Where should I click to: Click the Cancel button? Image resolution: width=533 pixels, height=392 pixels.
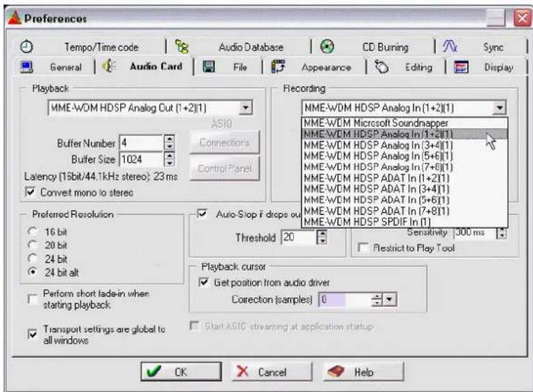pyautogui.click(x=271, y=372)
